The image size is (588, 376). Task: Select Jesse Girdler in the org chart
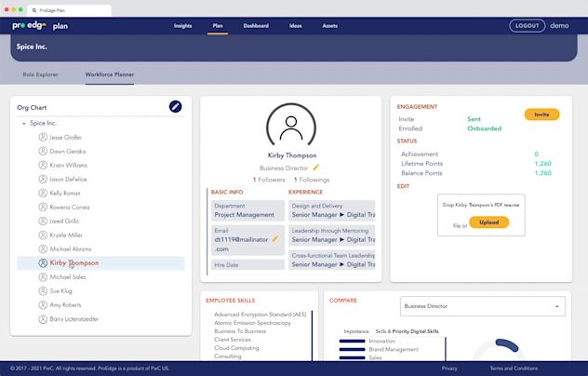coord(66,138)
